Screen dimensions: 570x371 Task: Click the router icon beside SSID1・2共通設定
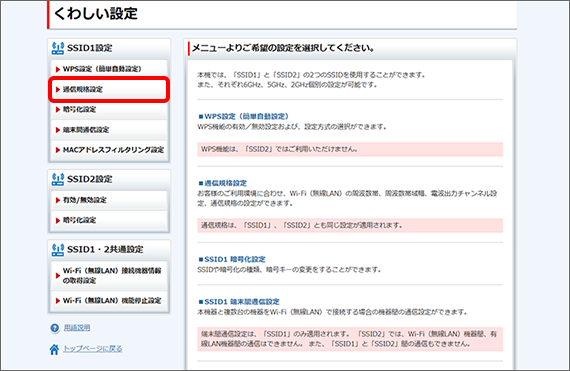click(x=57, y=249)
